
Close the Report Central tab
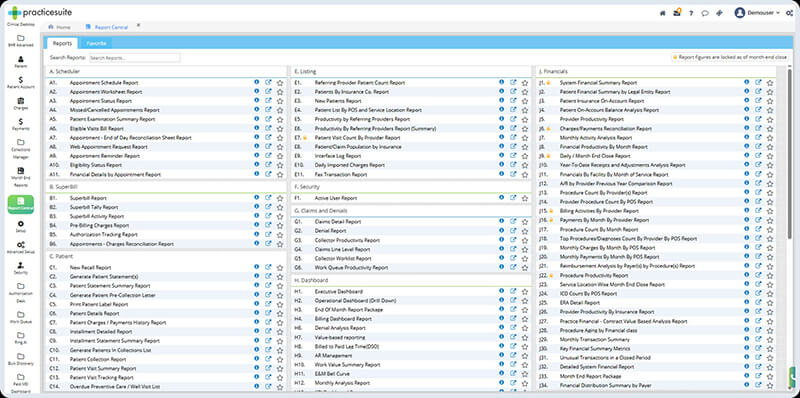click(x=138, y=25)
